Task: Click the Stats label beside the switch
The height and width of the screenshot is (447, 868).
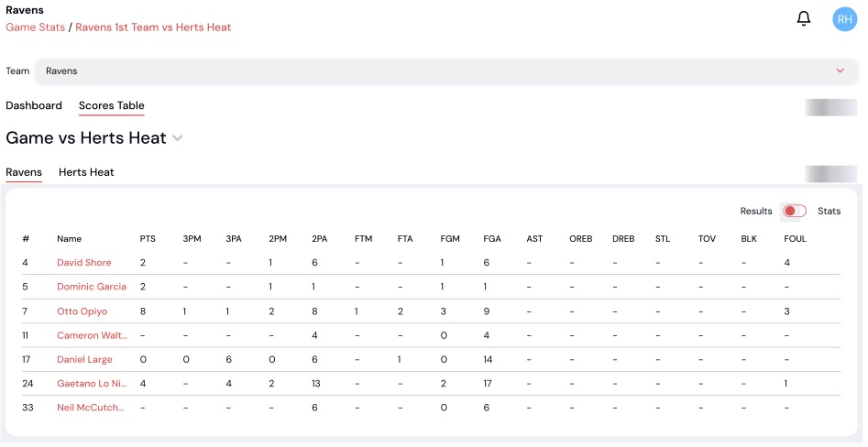Action: (829, 212)
